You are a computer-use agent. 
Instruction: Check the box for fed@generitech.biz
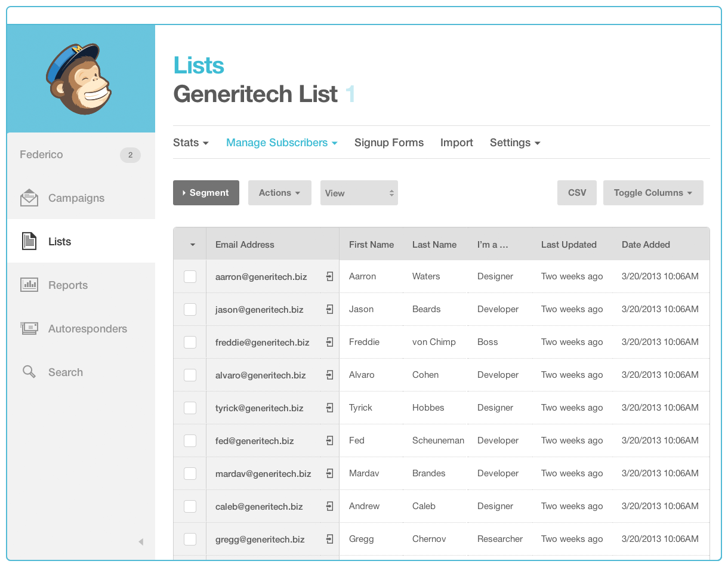pyautogui.click(x=190, y=440)
